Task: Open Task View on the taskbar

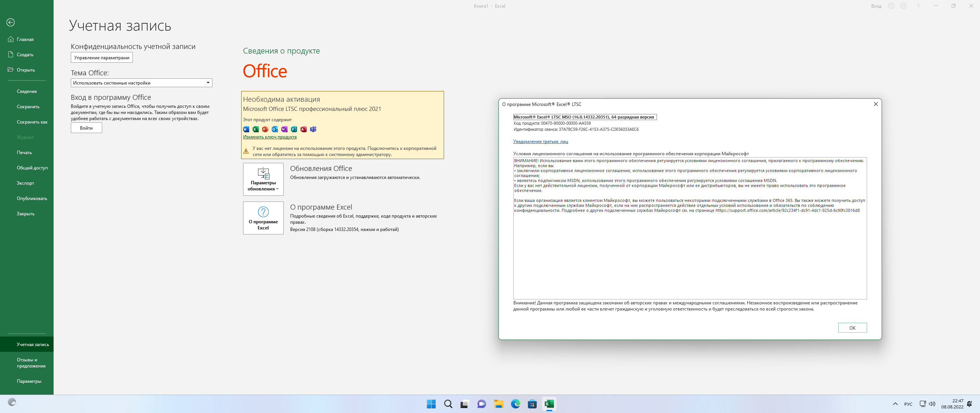Action: [x=465, y=404]
